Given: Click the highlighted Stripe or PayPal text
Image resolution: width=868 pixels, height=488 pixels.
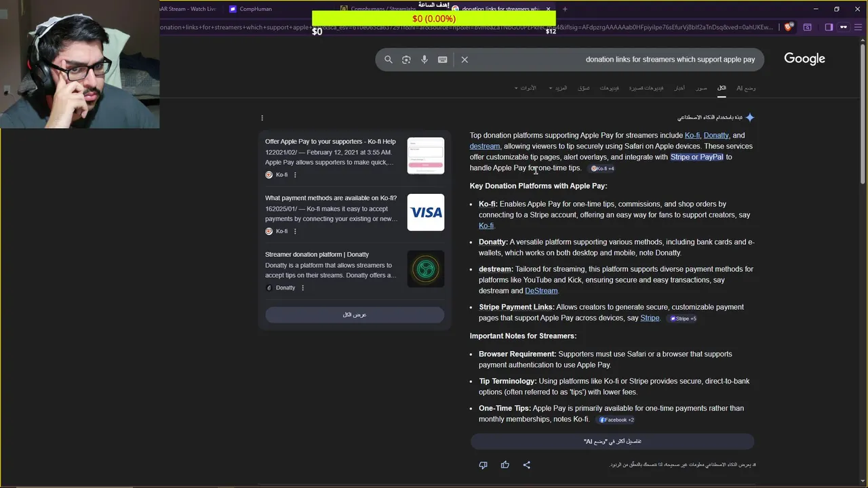Looking at the screenshot, I should click(x=697, y=157).
